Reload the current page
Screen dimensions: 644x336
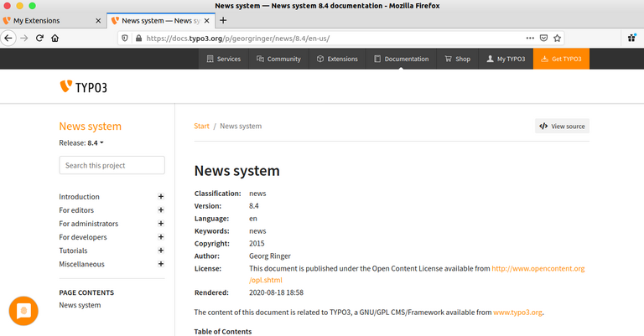[x=39, y=38]
